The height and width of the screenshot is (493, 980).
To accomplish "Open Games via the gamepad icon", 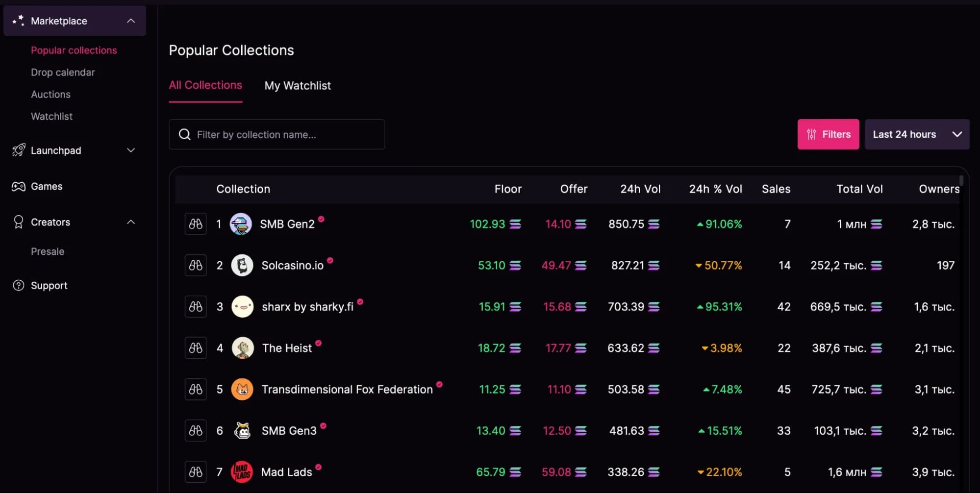I will coord(18,186).
